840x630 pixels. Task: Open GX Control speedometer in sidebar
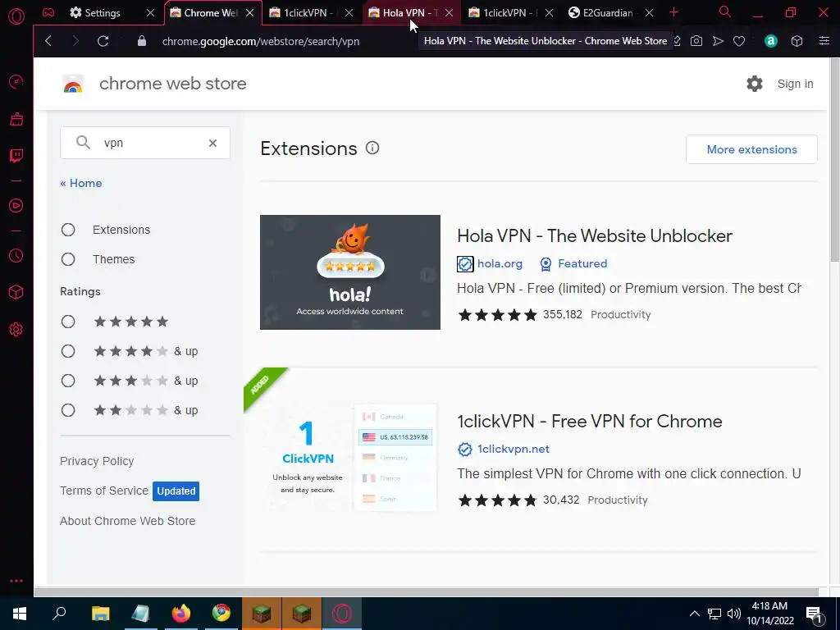[16, 81]
